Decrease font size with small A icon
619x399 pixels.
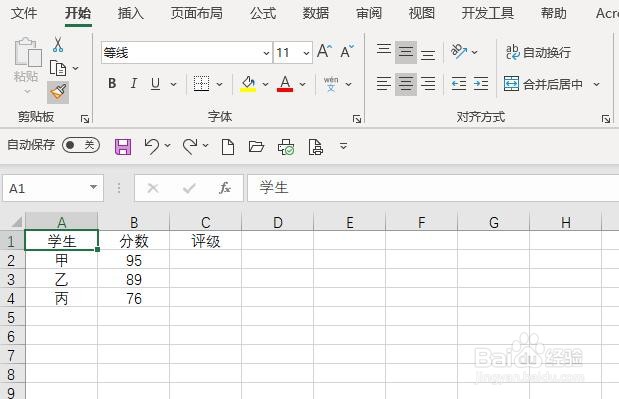pos(347,52)
